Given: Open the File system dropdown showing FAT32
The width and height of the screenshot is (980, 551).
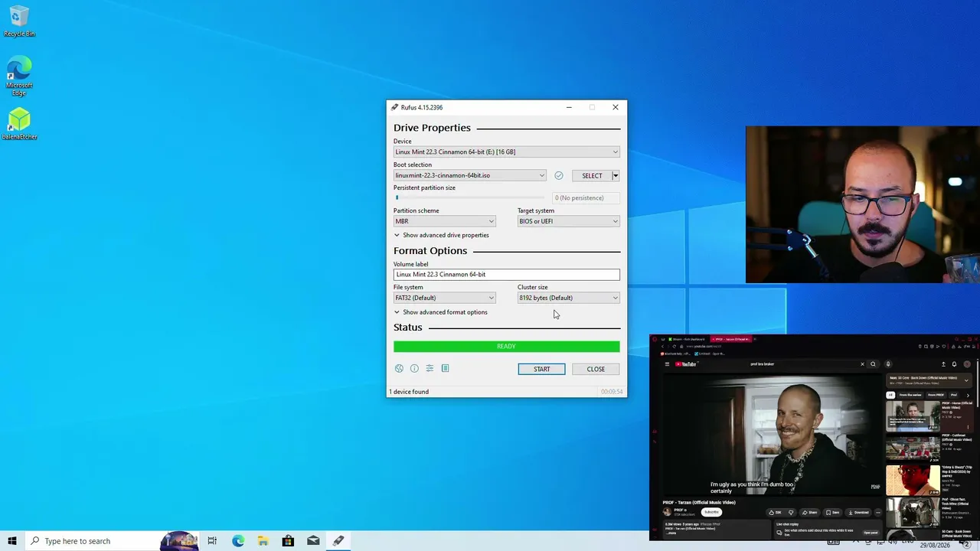Looking at the screenshot, I should pos(445,298).
